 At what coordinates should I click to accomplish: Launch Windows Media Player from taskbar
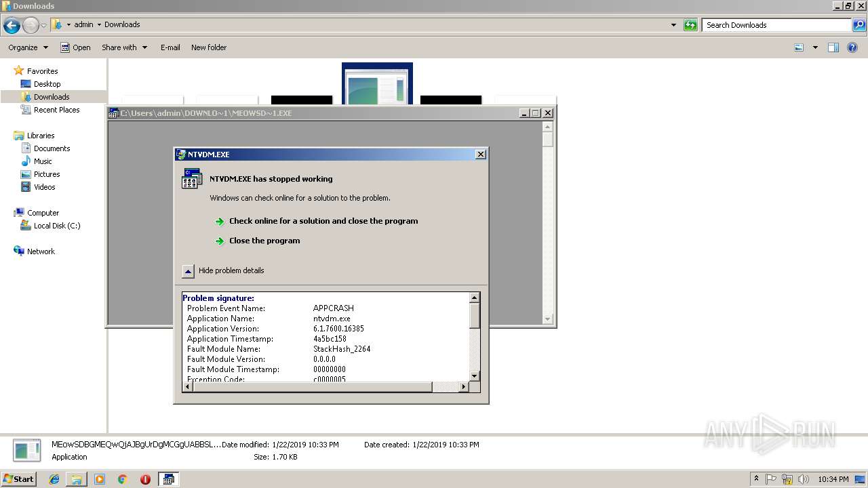click(100, 479)
